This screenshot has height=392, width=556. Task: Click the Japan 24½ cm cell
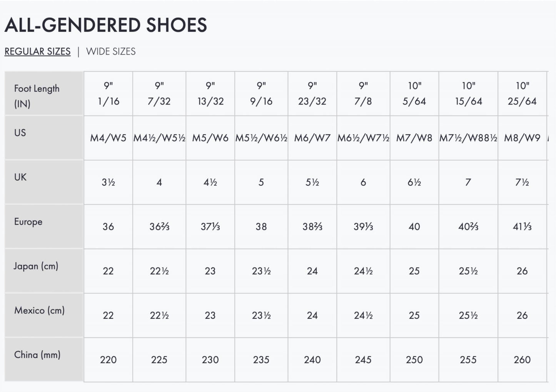tap(362, 271)
